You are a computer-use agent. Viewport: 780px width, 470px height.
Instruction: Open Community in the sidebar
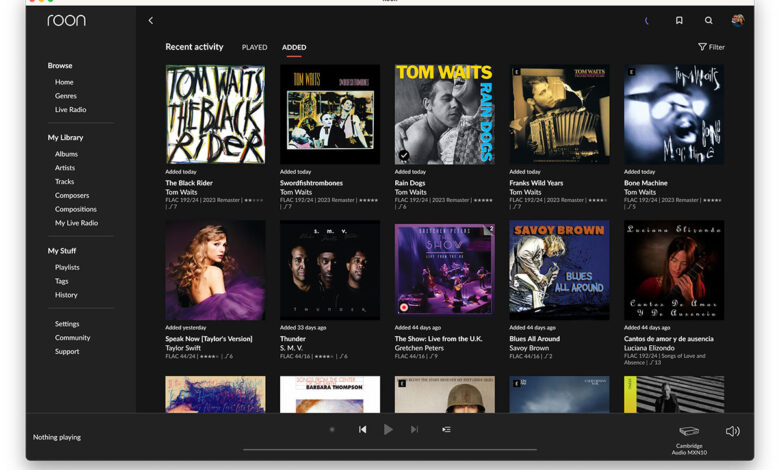click(73, 338)
